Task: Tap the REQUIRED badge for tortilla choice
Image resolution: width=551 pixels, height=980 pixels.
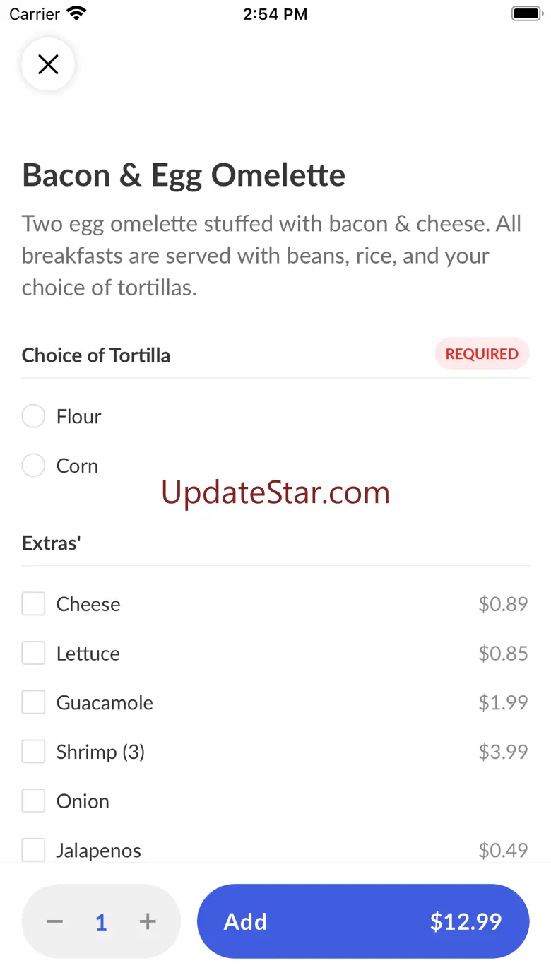Action: pos(482,354)
